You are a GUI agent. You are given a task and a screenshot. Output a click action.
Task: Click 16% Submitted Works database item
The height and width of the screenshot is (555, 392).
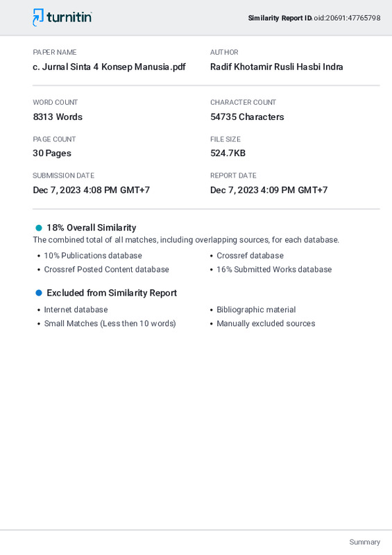pyautogui.click(x=274, y=269)
